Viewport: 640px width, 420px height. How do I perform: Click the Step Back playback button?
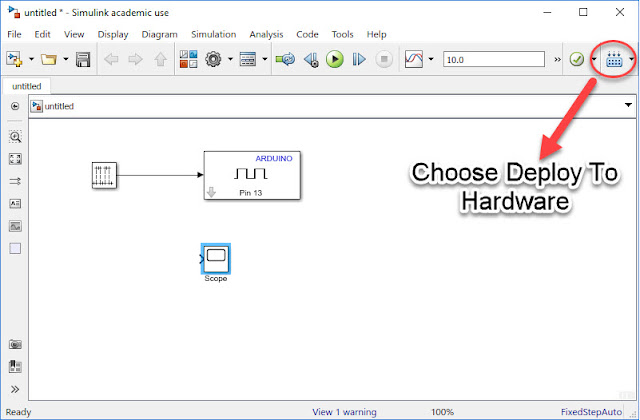311,60
